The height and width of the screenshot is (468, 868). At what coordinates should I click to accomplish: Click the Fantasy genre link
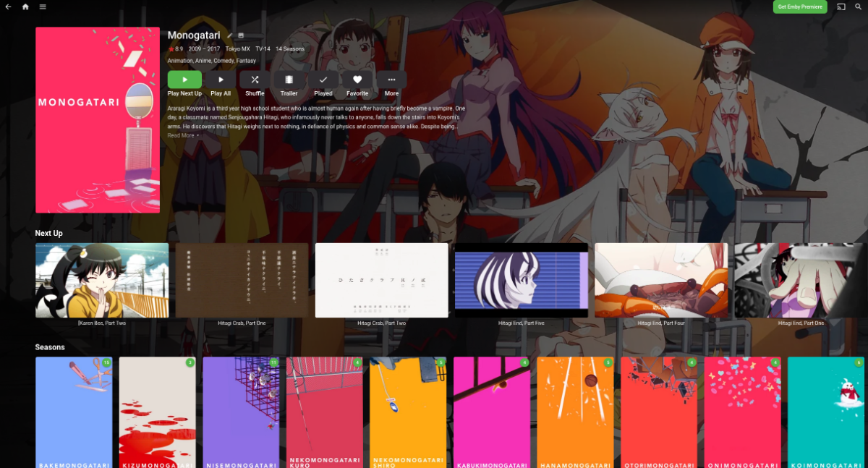click(x=246, y=61)
